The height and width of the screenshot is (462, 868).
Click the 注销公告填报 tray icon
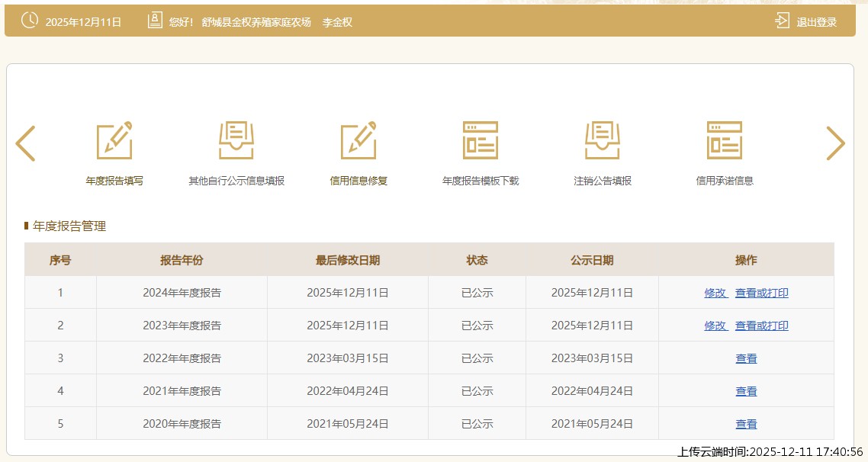point(603,140)
